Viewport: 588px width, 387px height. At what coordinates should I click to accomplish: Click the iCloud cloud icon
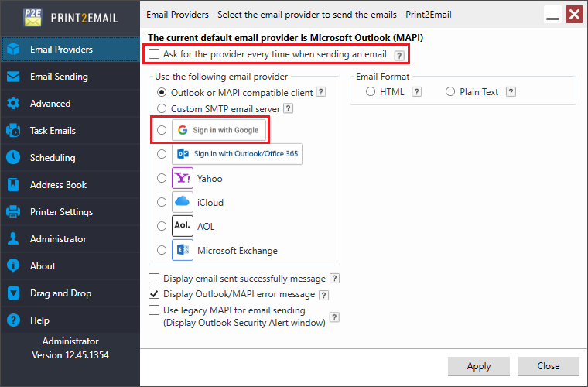pyautogui.click(x=183, y=203)
